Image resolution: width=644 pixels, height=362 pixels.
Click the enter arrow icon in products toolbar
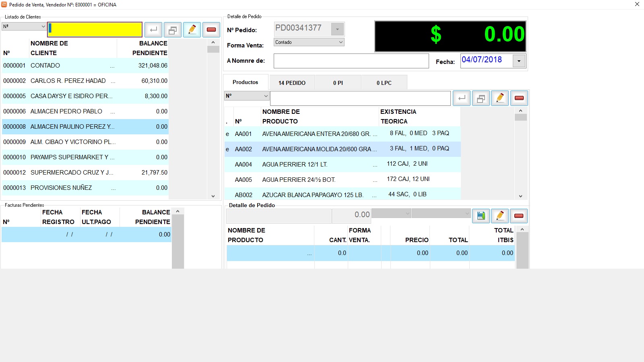(x=462, y=98)
